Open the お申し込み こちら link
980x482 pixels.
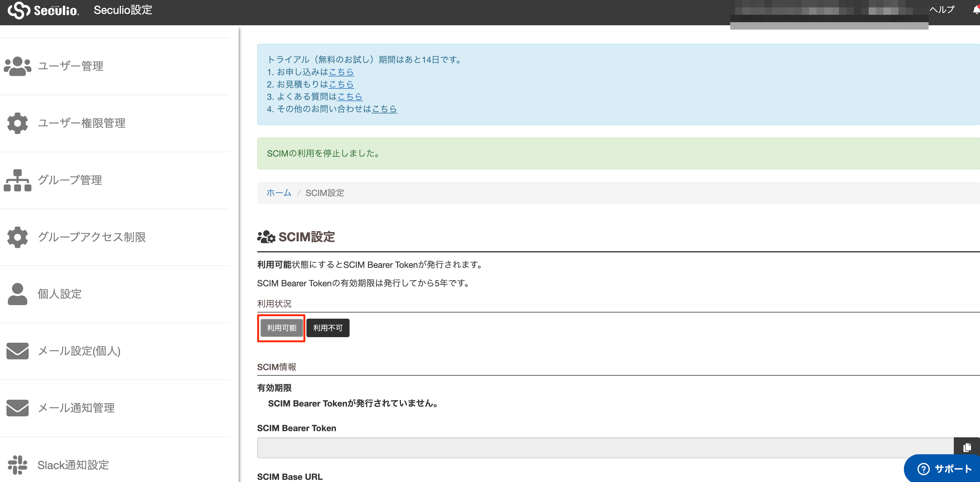(341, 72)
